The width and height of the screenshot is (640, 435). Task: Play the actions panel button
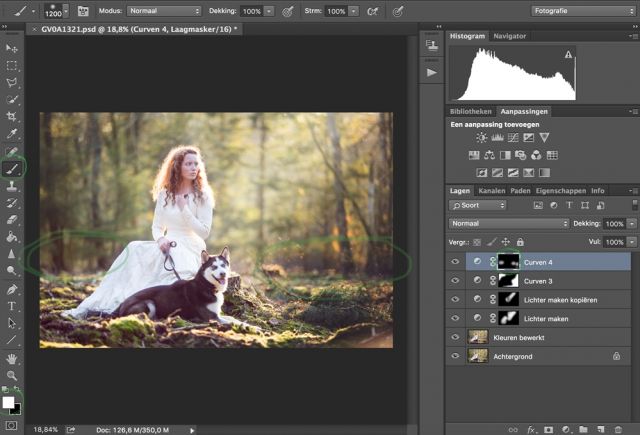(431, 73)
